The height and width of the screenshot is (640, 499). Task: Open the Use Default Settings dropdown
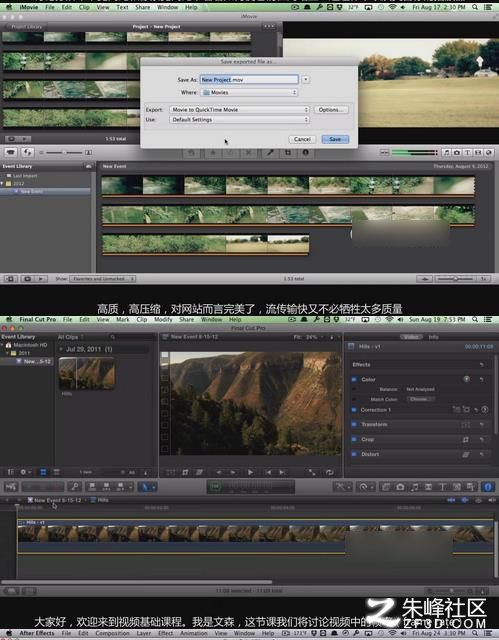(x=239, y=120)
